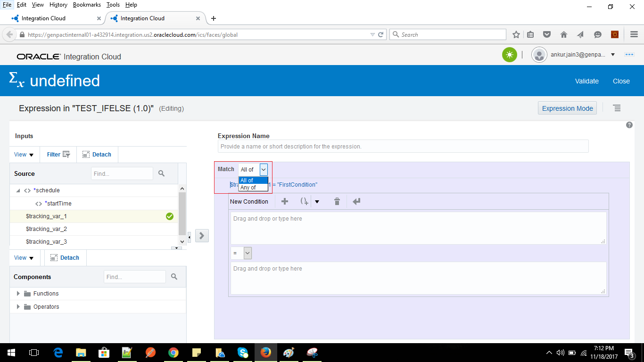Click the Source search magnifier icon
This screenshot has width=644, height=362.
point(162,173)
